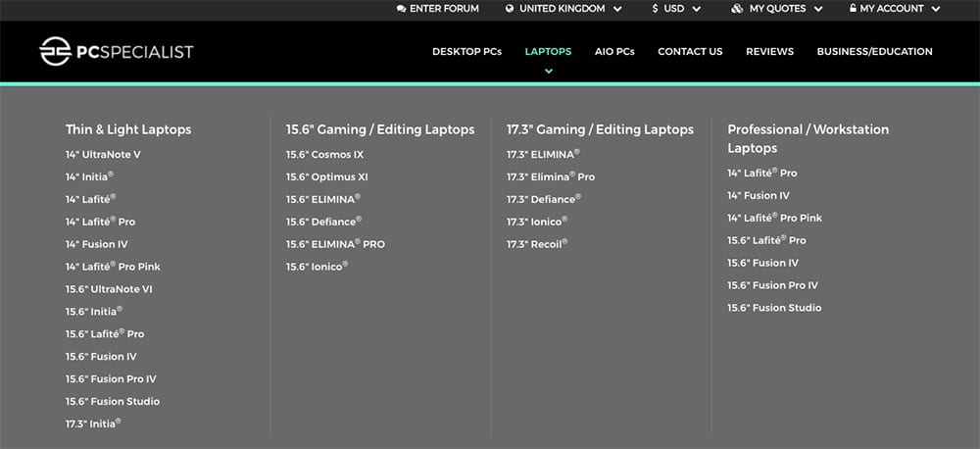The width and height of the screenshot is (980, 449).
Task: Pick 15.6" Fusion Pro IV under Professional / Workstation
Action: click(x=773, y=286)
